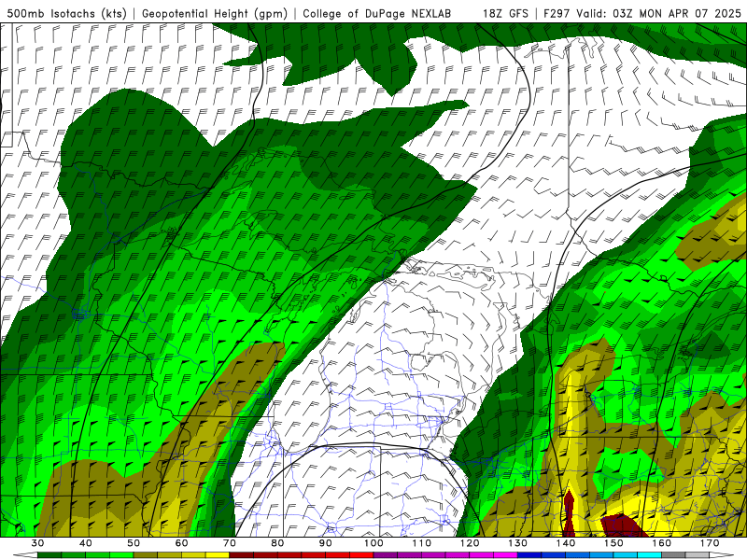The height and width of the screenshot is (560, 747).
Task: Click the legend value '110'
Action: click(x=422, y=543)
